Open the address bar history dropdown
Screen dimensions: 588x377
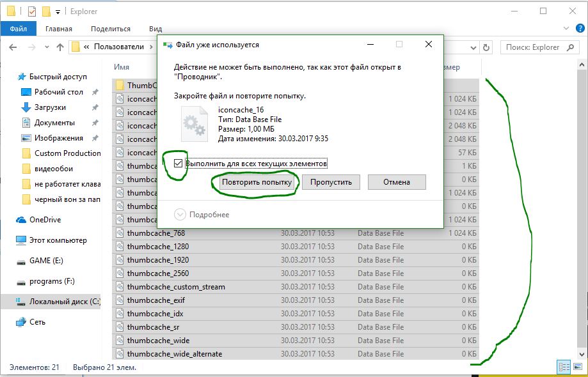(472, 47)
